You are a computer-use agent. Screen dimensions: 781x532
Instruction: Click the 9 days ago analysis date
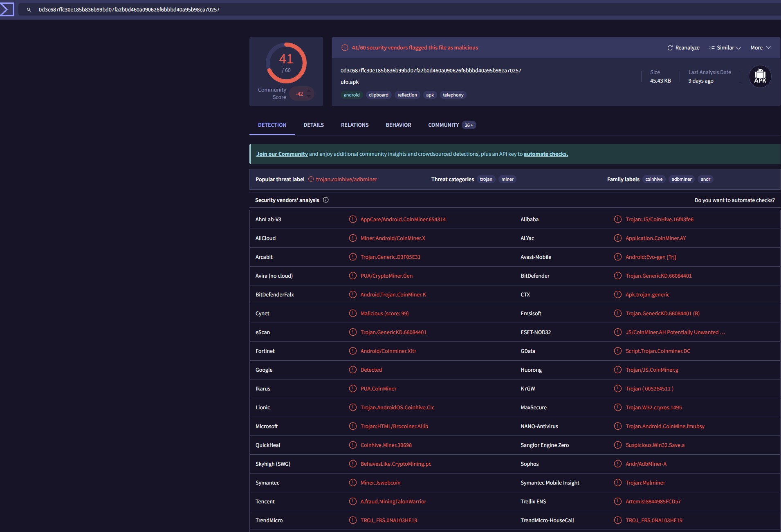coord(701,81)
